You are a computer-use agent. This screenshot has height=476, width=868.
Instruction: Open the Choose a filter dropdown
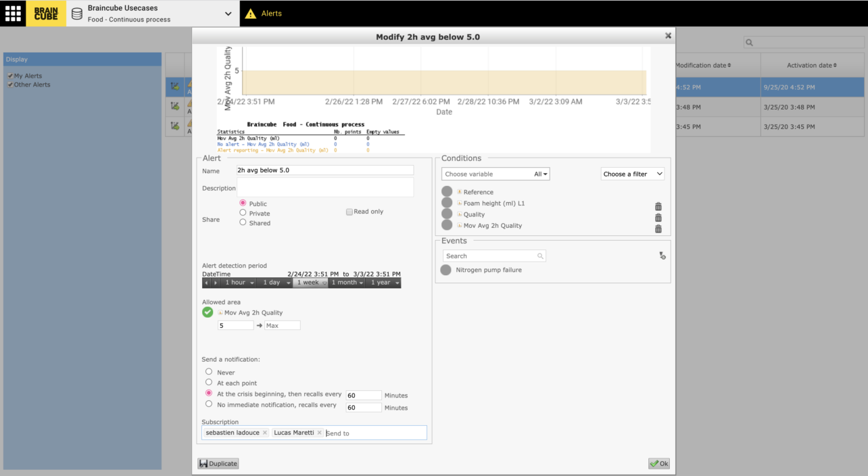coord(632,174)
